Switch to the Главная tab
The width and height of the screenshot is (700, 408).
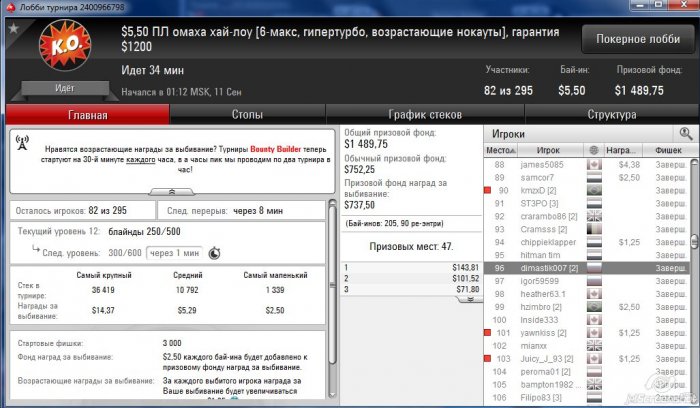coord(88,115)
